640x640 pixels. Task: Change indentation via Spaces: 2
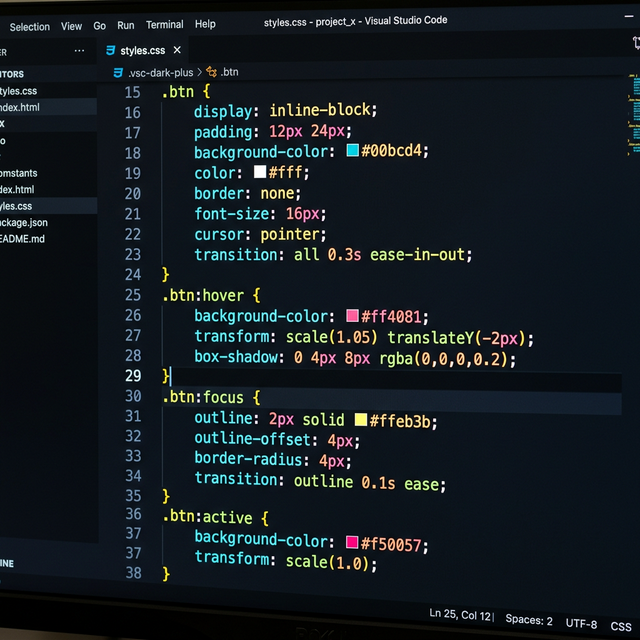529,620
